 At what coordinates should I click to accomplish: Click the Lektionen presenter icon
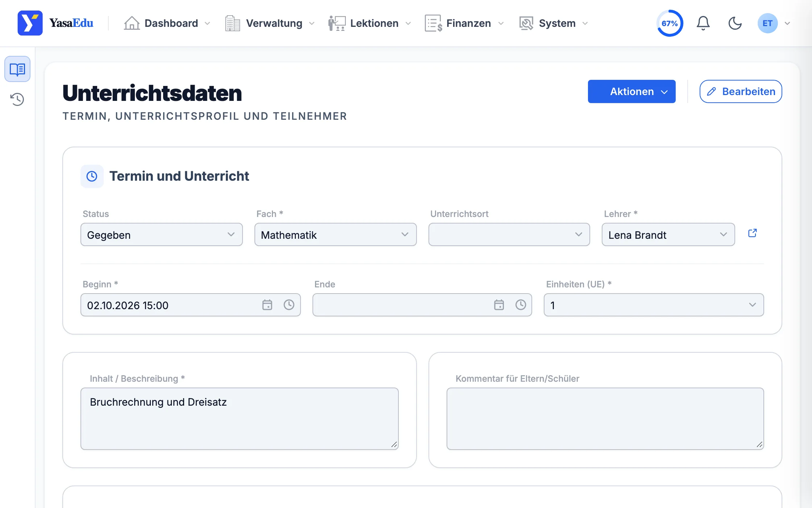click(337, 23)
